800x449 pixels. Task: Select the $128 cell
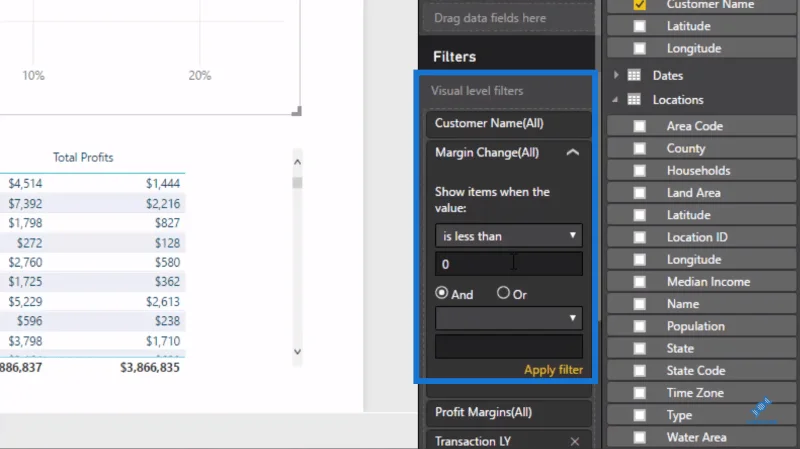(x=167, y=243)
